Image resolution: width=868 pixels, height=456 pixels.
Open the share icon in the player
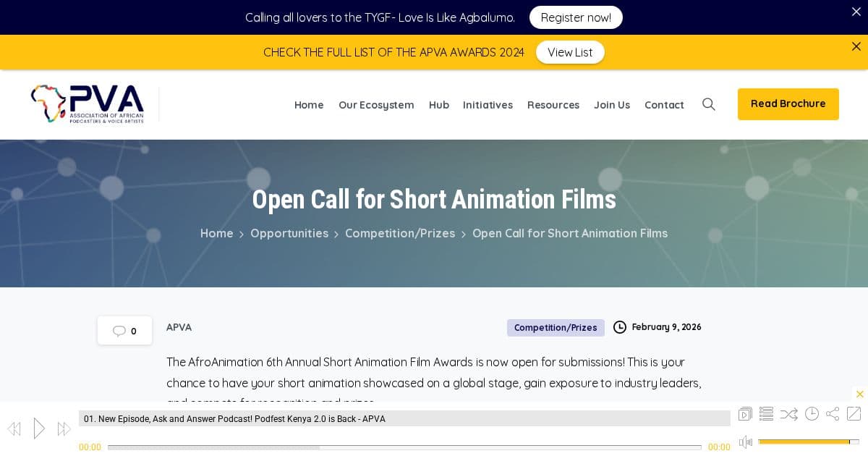click(x=833, y=414)
